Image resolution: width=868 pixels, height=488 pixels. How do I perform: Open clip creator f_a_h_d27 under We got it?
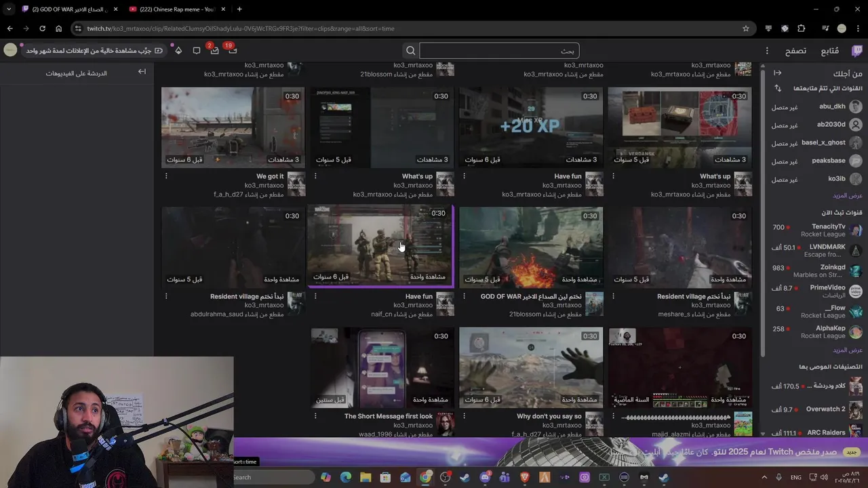point(248,195)
